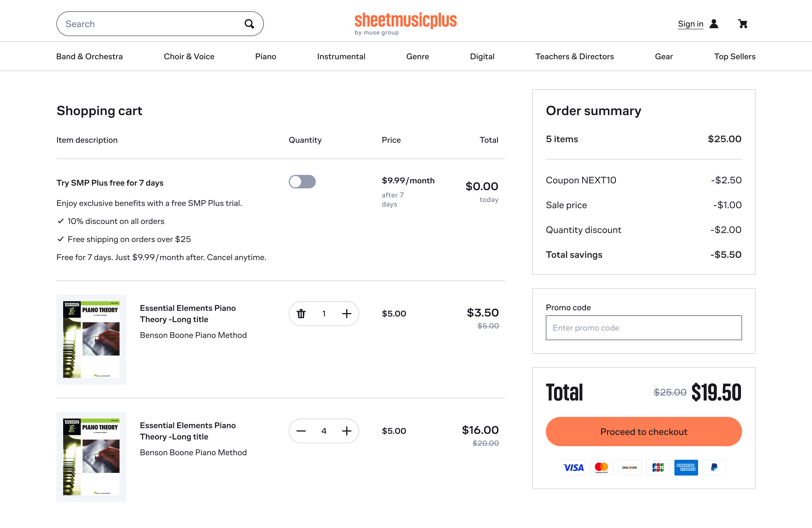Click the American Express payment icon
812x528 pixels.
click(686, 468)
